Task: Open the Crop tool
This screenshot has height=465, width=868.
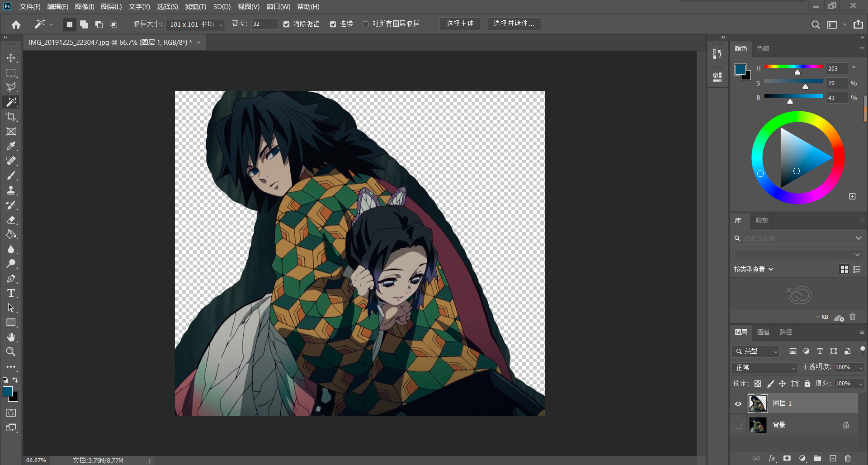Action: pyautogui.click(x=11, y=117)
